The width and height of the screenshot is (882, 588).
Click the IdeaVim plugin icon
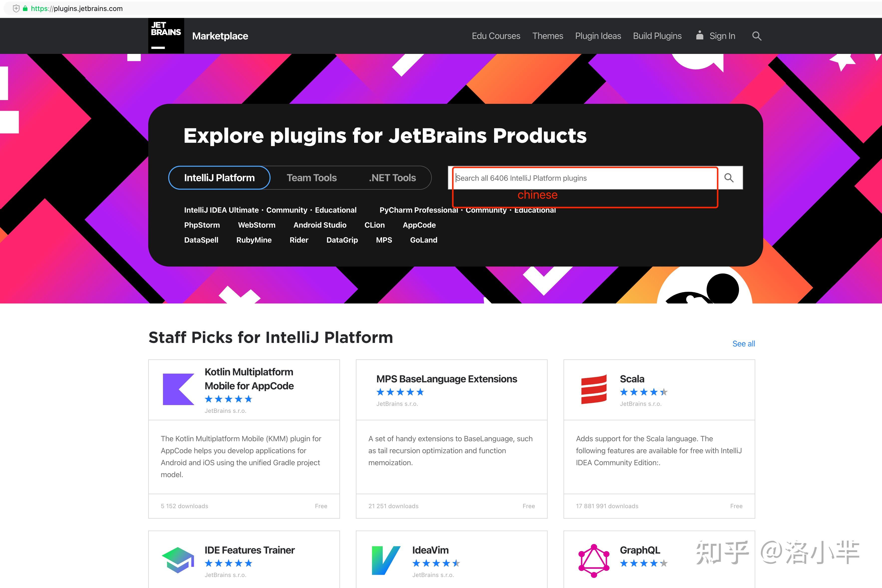coord(386,560)
